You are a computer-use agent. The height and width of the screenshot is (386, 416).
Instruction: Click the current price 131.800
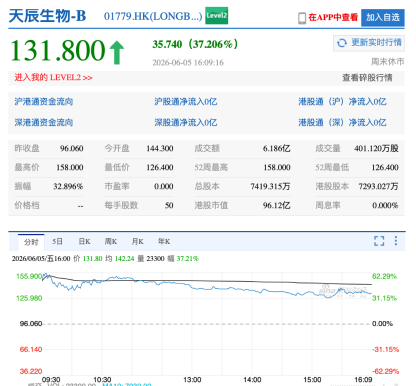click(x=58, y=51)
